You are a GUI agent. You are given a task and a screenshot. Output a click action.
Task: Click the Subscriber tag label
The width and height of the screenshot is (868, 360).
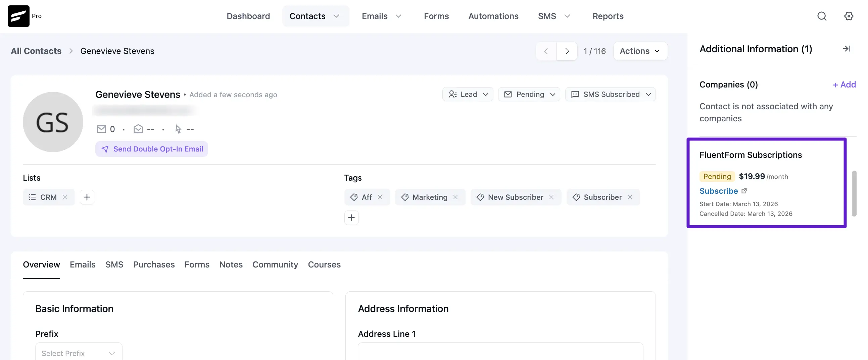[603, 197]
